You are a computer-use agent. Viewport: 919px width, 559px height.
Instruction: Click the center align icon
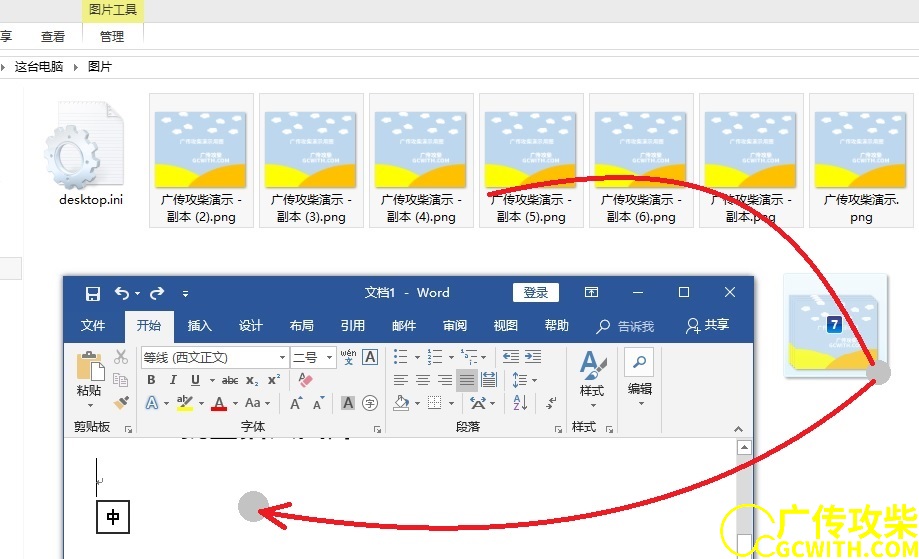pos(423,380)
